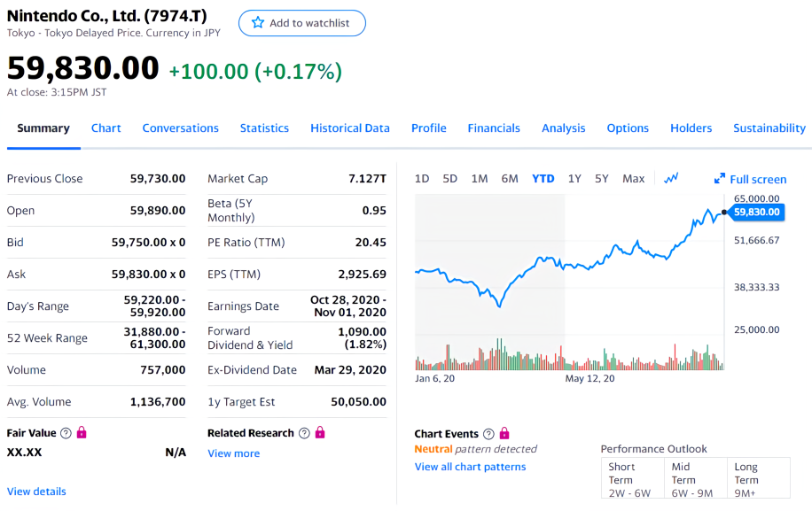Viewport: 812px width, 511px height.
Task: Click the Fair Value help question mark
Action: point(66,433)
